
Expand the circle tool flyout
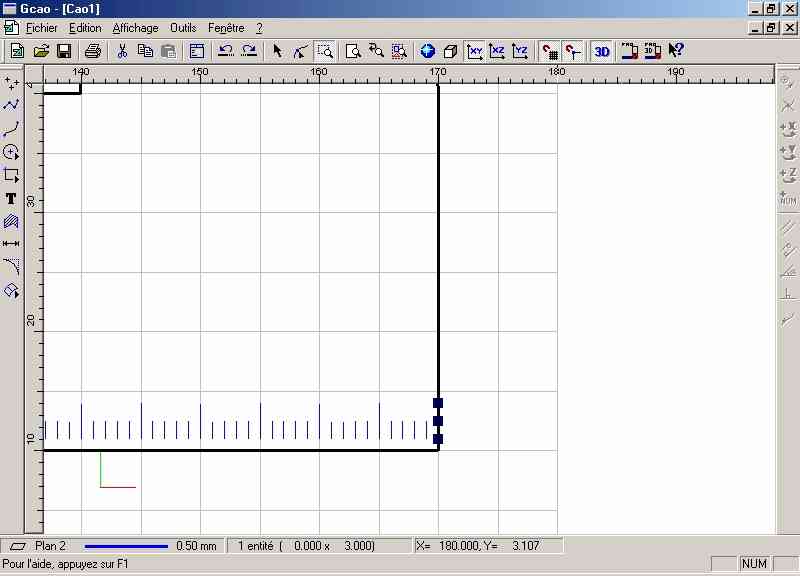click(11, 152)
